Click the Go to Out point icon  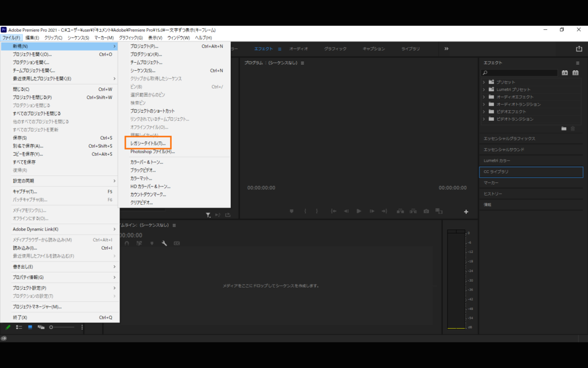[x=384, y=211]
